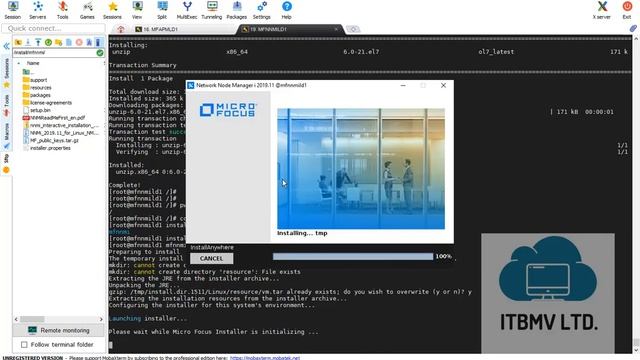640x360 pixels.
Task: Go to parent folder in SFTP toolbar
Action: tap(18, 42)
